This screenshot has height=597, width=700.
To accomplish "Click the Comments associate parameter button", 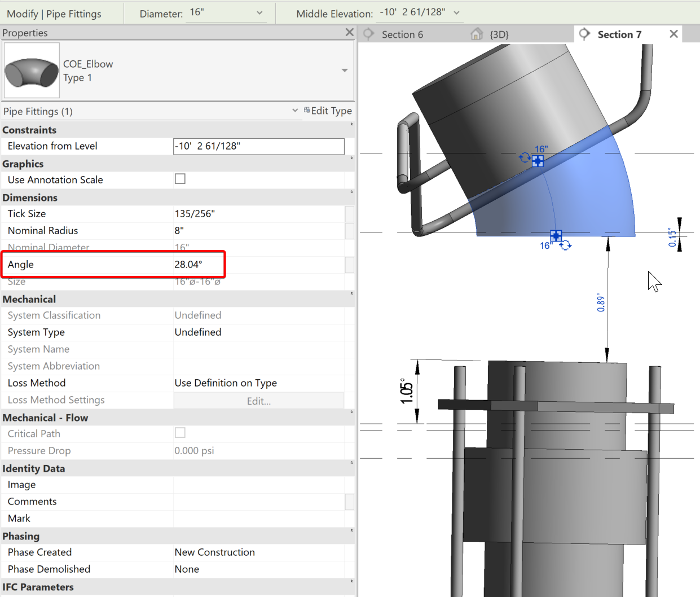I will 350,502.
